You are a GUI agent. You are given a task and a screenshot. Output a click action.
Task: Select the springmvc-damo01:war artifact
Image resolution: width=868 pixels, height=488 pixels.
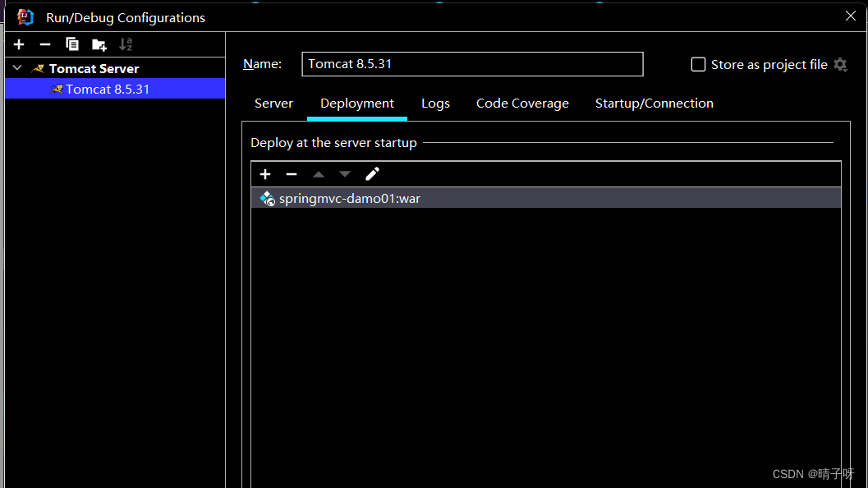[546, 198]
